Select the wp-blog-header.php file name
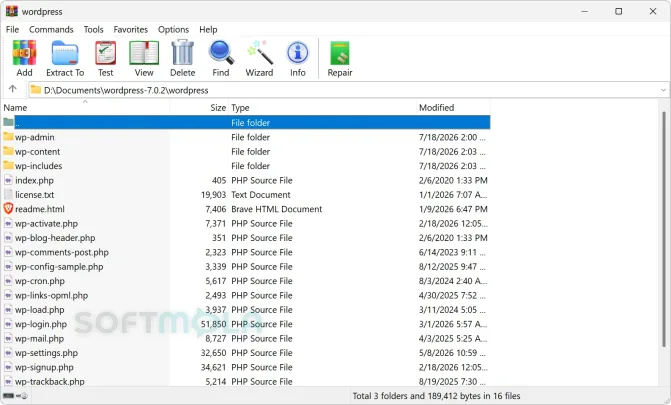 click(55, 238)
